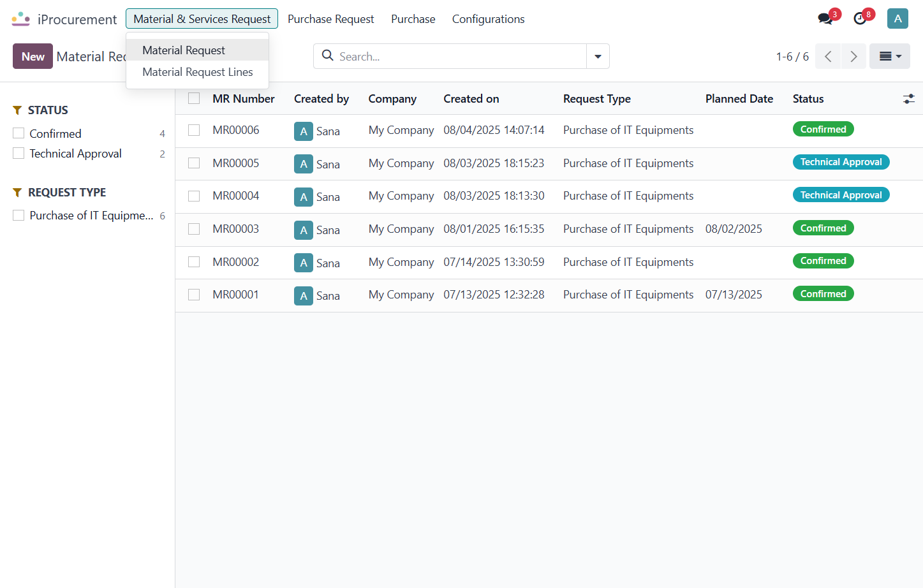Screen dimensions: 923x588
Task: Tick the checkbox for MR00006
Action: pos(194,130)
